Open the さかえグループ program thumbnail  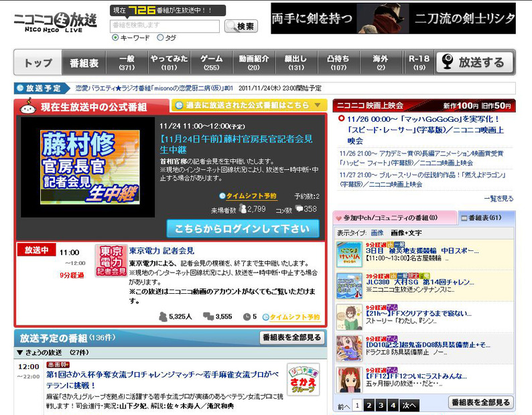pyautogui.click(x=303, y=380)
